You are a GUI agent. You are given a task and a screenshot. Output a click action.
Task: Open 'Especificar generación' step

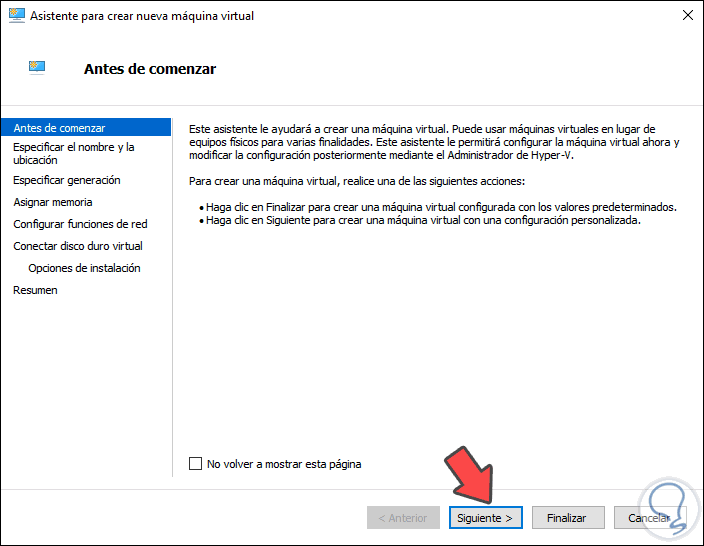[66, 180]
